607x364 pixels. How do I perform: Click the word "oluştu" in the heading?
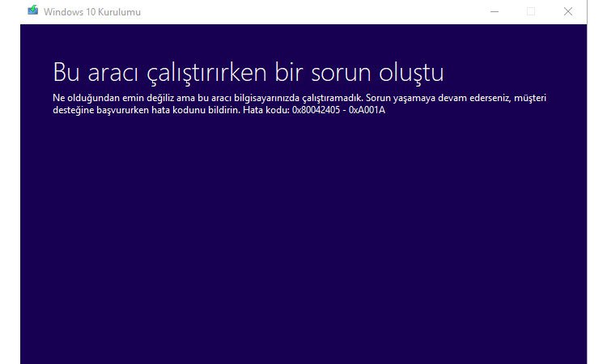click(x=410, y=71)
